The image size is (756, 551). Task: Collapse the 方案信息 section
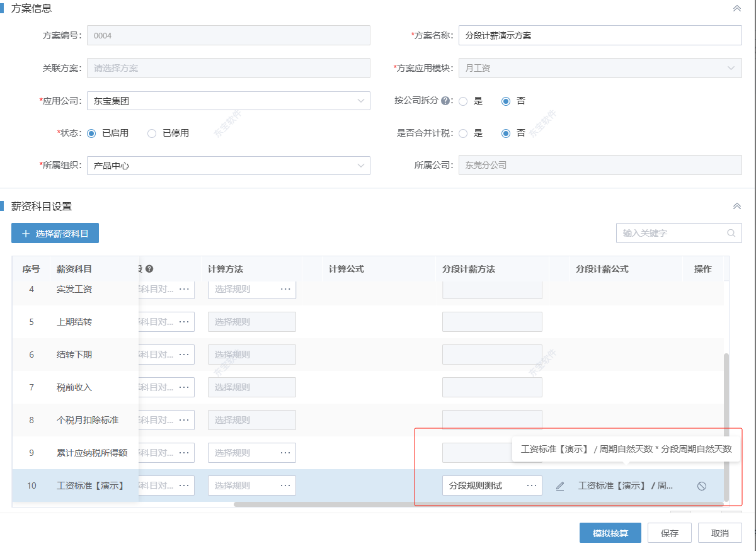coord(736,9)
